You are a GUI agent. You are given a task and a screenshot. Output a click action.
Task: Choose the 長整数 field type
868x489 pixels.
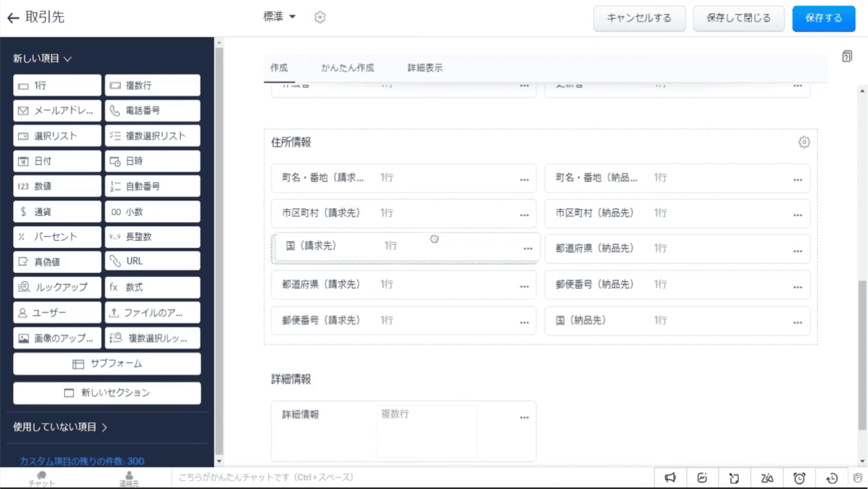[152, 236]
